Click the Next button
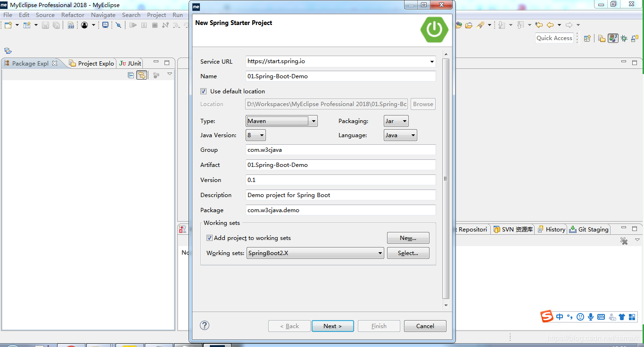The height and width of the screenshot is (347, 644). pos(332,326)
